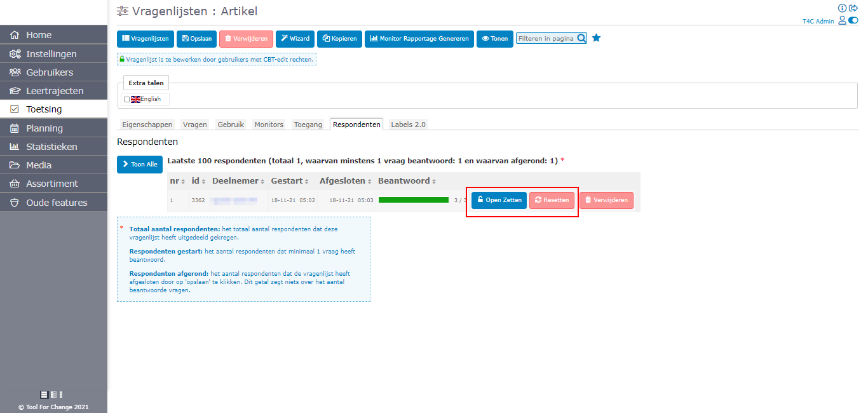Click the magnifier icon in filter box
Viewport: 868px width, 413px height.
coord(581,38)
